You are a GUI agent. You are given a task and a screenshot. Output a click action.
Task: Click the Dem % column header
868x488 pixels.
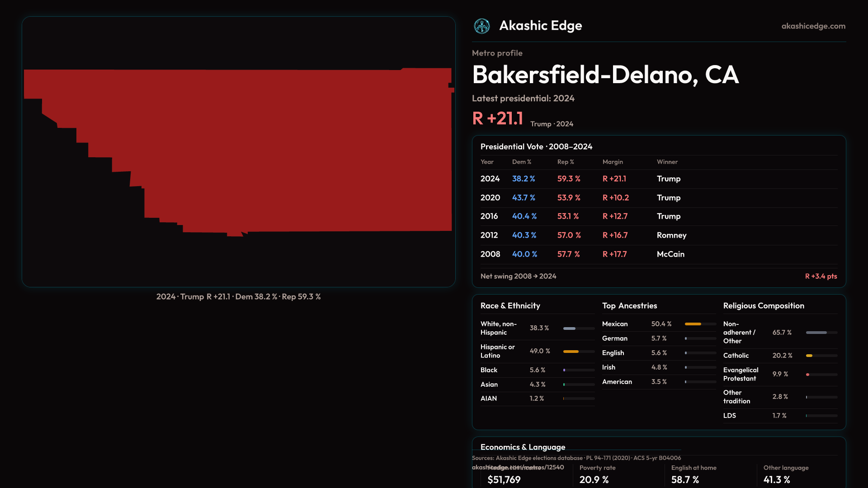tap(521, 162)
